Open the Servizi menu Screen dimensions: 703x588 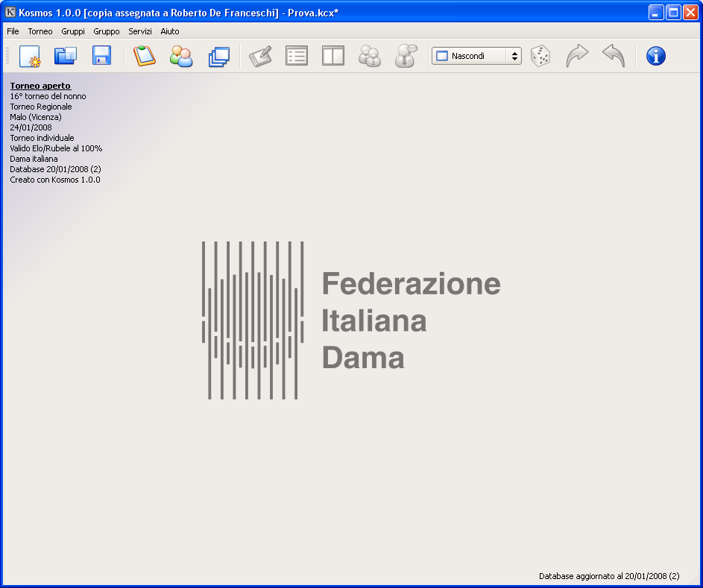coord(140,31)
